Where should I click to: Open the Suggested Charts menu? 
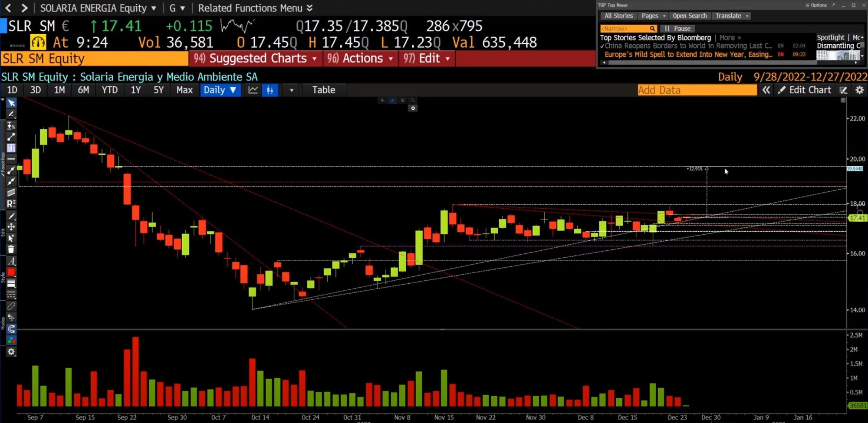(x=255, y=59)
